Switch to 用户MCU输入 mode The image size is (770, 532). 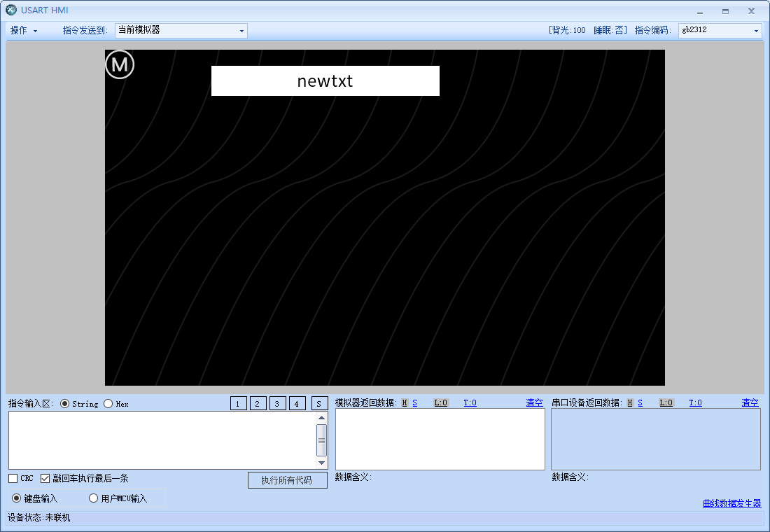coord(93,498)
